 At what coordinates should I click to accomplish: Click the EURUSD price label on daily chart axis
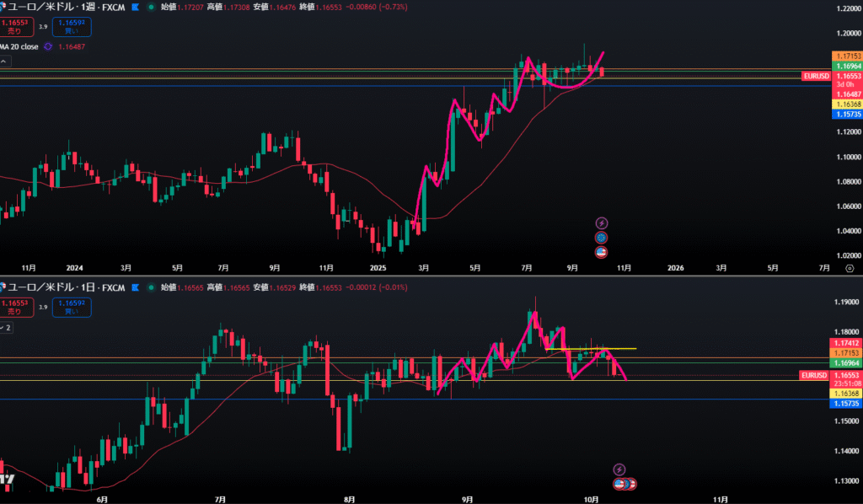coord(815,374)
